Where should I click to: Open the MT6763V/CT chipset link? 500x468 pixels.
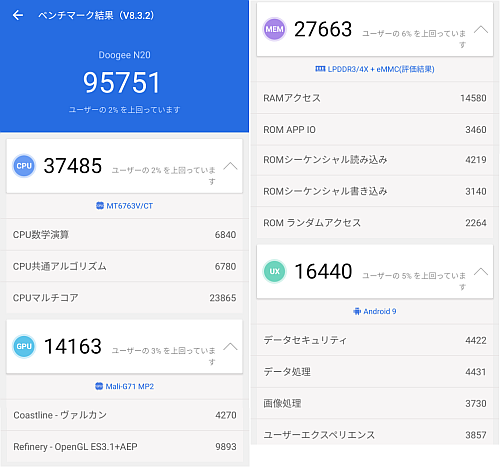click(x=130, y=206)
